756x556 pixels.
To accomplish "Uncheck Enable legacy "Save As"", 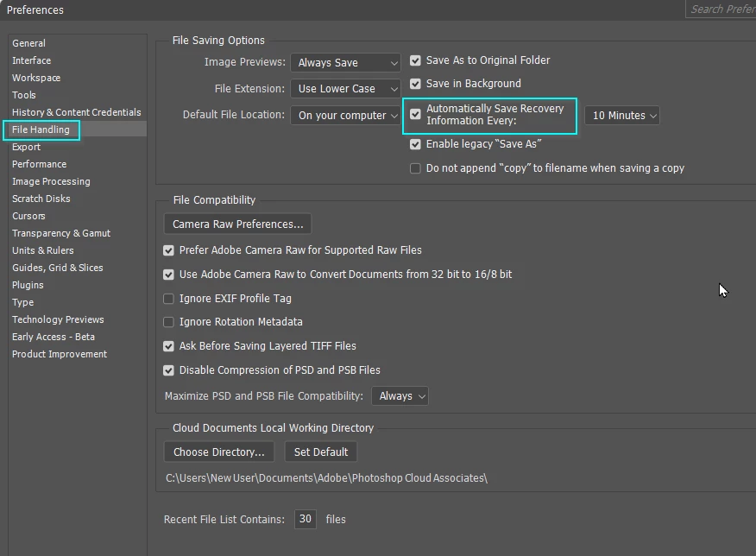I will click(415, 144).
